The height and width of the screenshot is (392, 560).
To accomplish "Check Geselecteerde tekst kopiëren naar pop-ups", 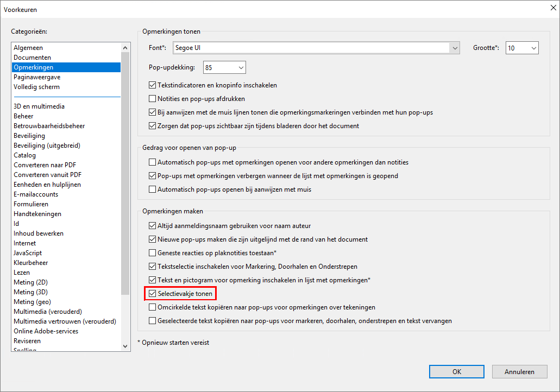I will [x=153, y=320].
